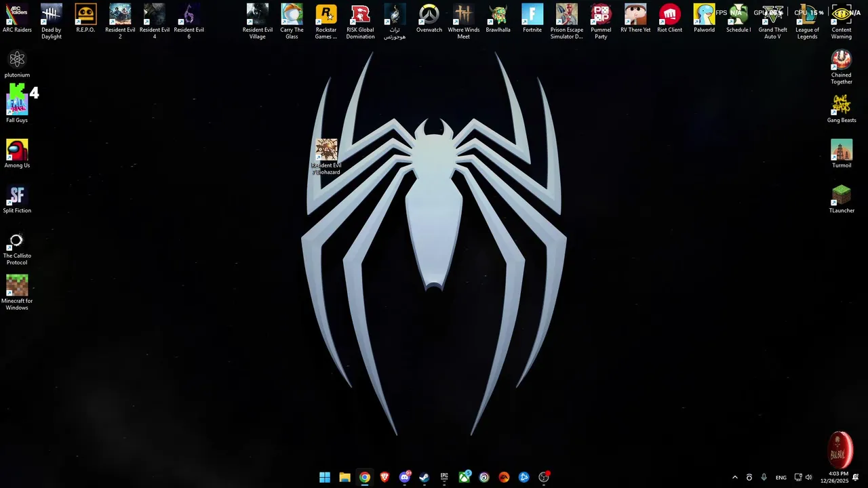Open the Xbox app from taskbar
868x488 pixels.
pyautogui.click(x=465, y=477)
